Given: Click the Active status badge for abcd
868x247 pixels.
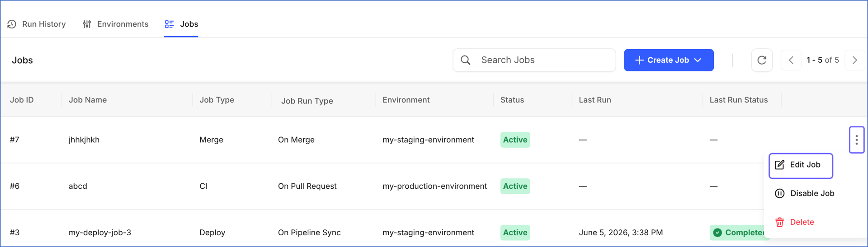Looking at the screenshot, I should (x=515, y=186).
